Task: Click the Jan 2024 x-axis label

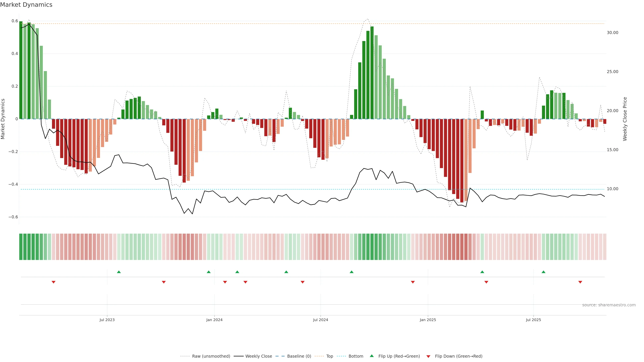Action: (214, 320)
